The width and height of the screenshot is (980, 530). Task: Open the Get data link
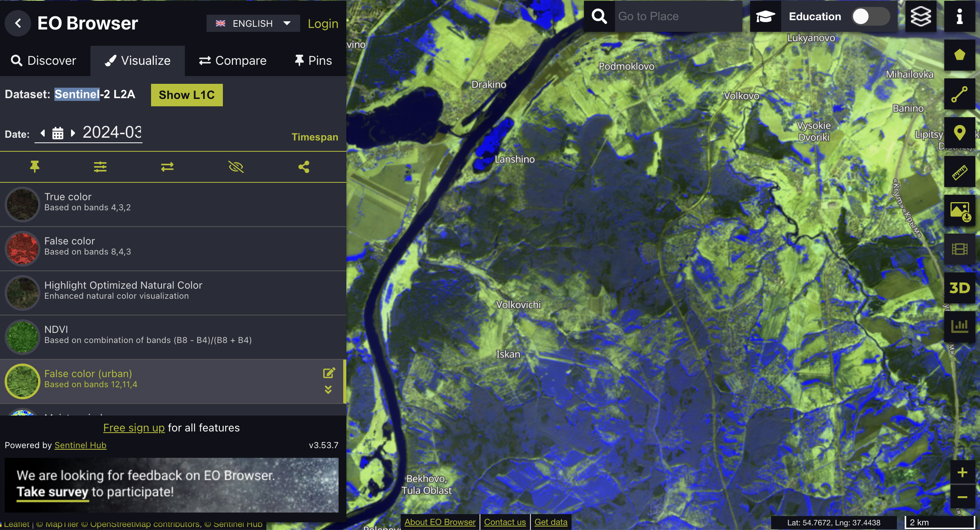pyautogui.click(x=551, y=522)
